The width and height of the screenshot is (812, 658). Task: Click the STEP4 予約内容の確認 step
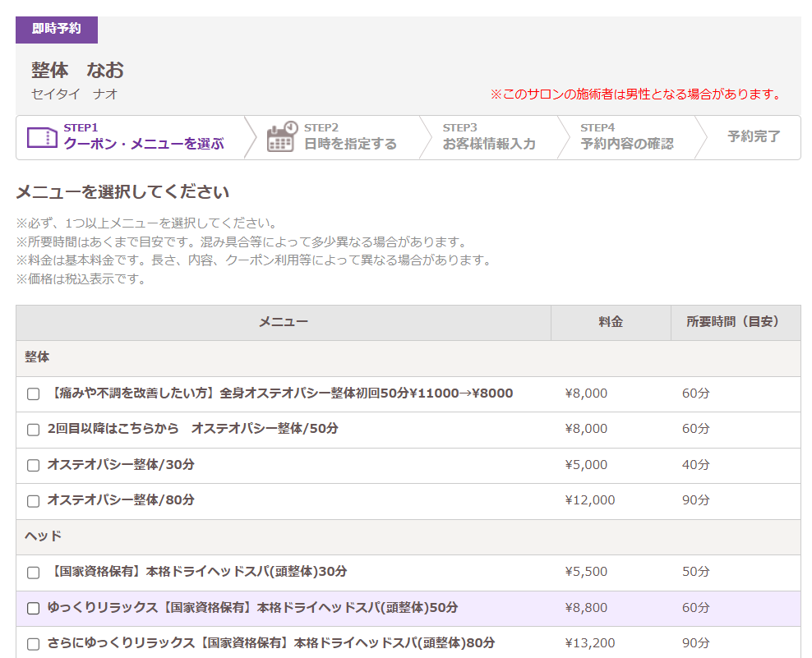click(x=626, y=137)
